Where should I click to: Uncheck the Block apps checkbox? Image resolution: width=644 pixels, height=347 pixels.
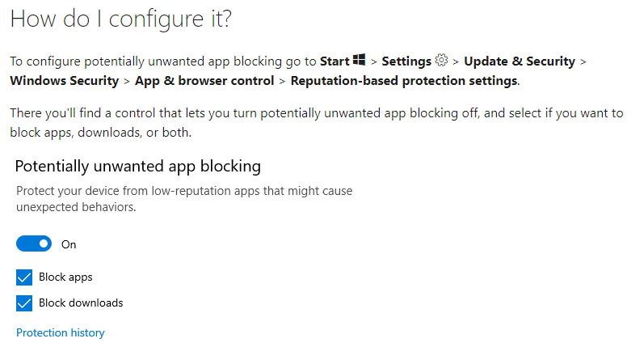[23, 277]
